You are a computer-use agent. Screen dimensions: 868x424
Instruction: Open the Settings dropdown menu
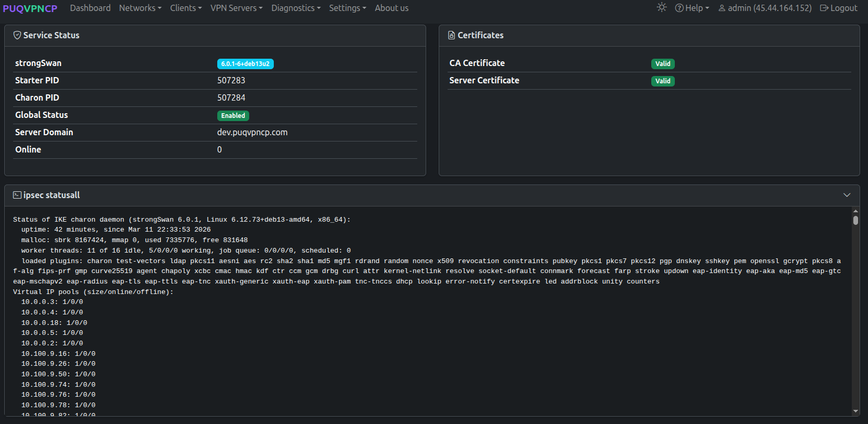pyautogui.click(x=348, y=8)
